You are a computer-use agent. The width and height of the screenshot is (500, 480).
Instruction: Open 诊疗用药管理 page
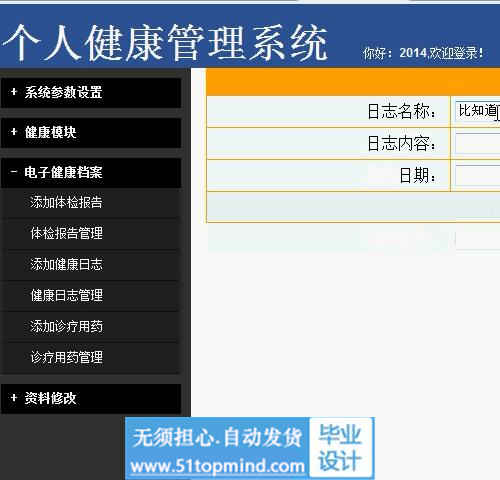pyautogui.click(x=66, y=357)
